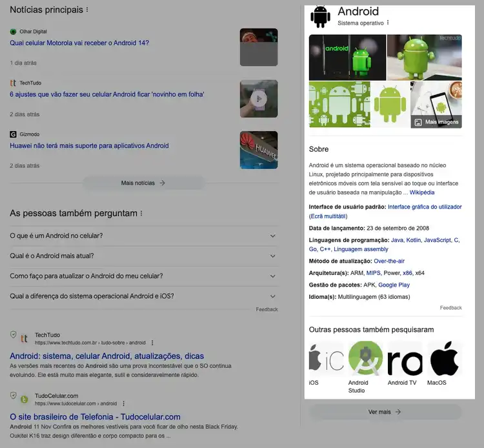
Task: Expand 'Como faço para atualizar o Android' question
Action: click(144, 276)
